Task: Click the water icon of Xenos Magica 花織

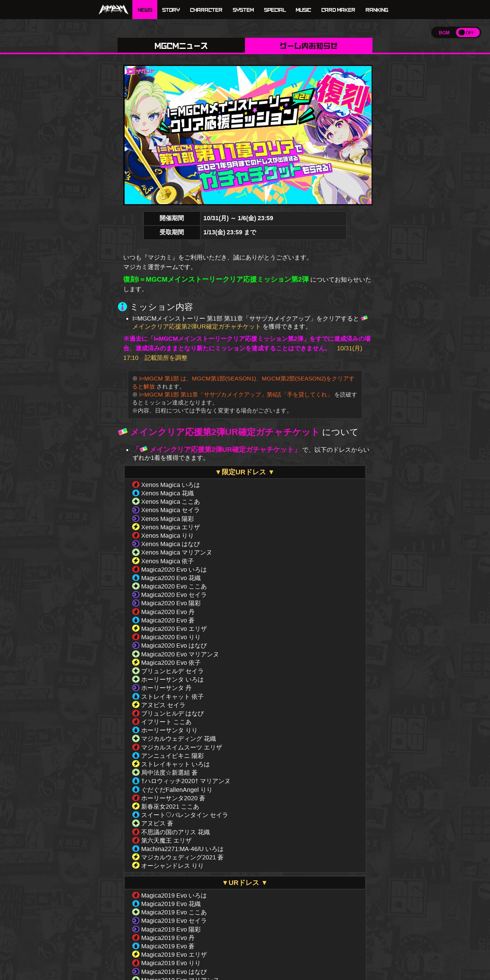Action: click(135, 493)
